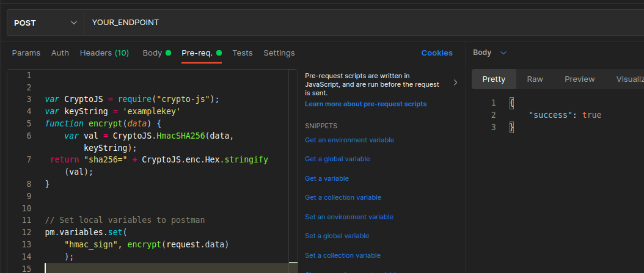This screenshot has width=644, height=273.
Task: Click the true value in response
Action: [x=592, y=115]
